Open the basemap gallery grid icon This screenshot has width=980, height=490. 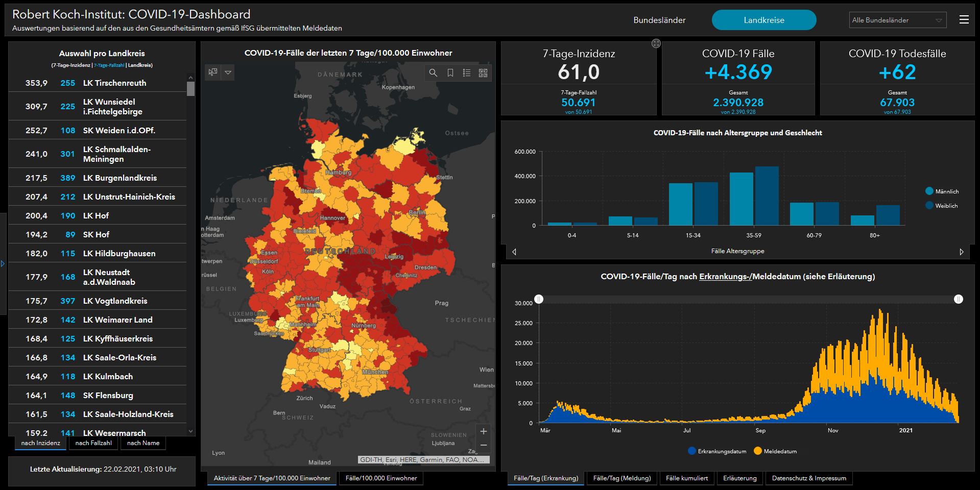pyautogui.click(x=483, y=73)
